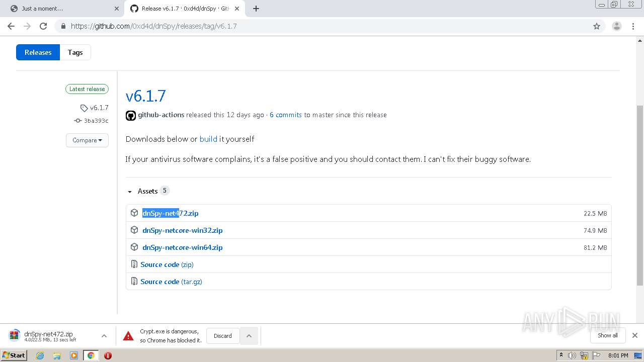Collapse the Assets section triangle

click(x=130, y=192)
